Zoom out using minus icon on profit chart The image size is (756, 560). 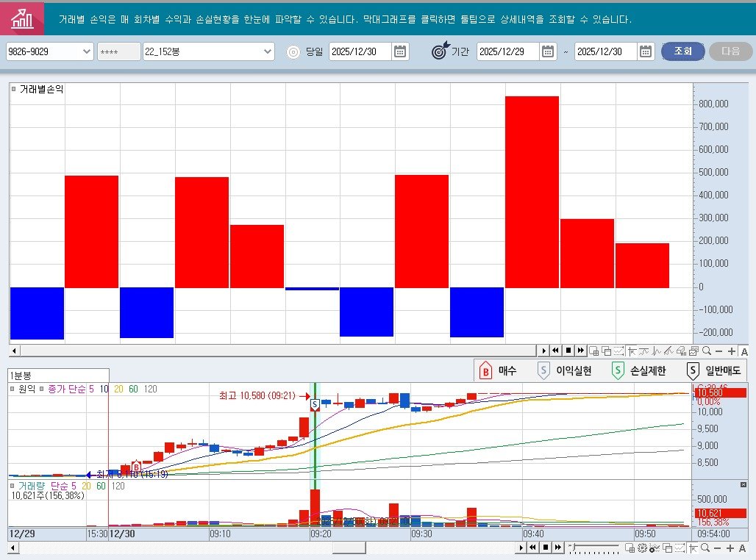click(718, 351)
